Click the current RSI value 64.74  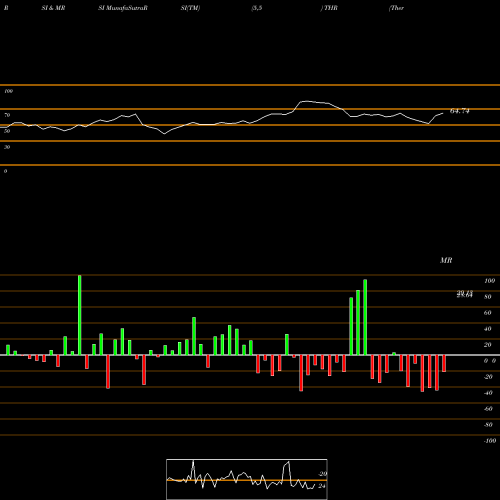460,111
